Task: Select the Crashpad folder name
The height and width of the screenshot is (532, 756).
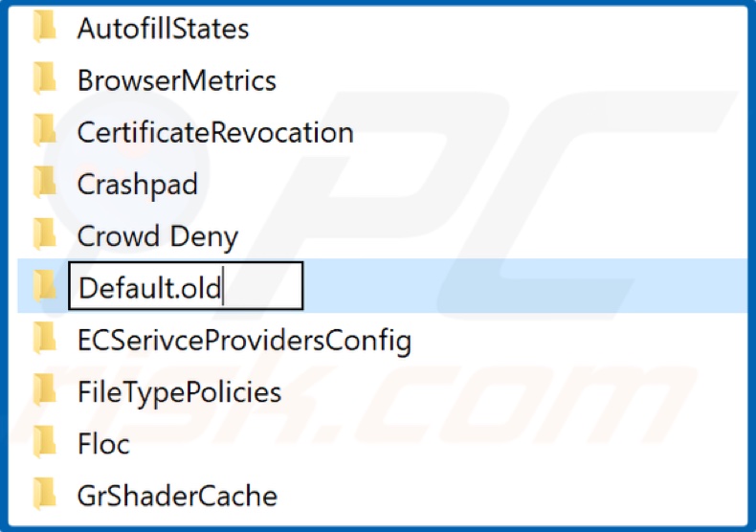Action: coord(138,185)
